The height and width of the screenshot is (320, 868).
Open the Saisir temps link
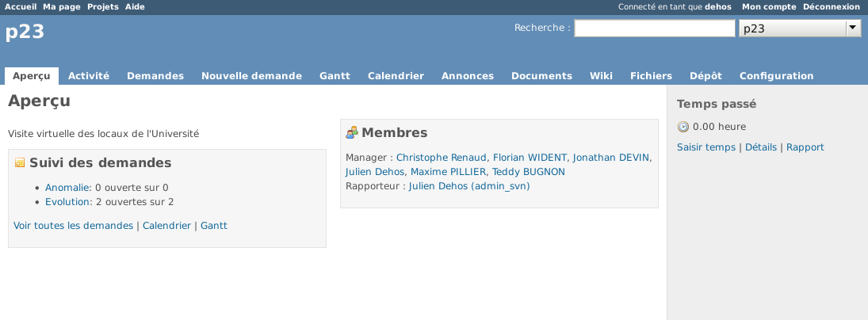click(705, 147)
